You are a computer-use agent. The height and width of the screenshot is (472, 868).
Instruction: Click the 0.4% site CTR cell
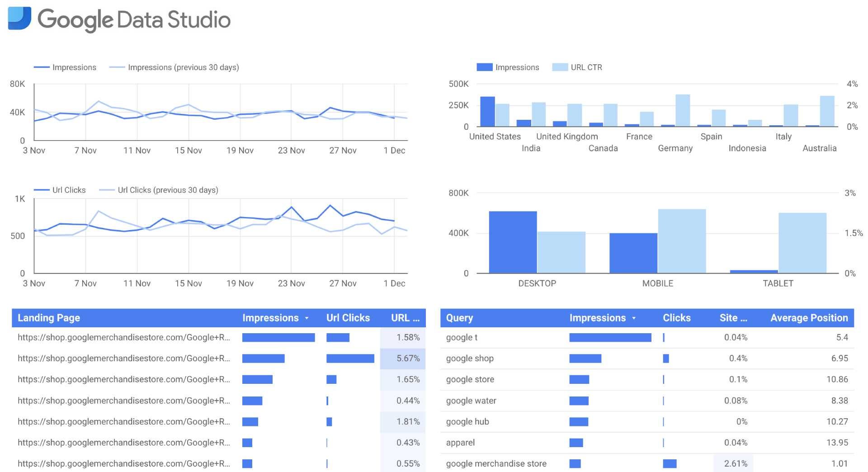[x=738, y=359]
